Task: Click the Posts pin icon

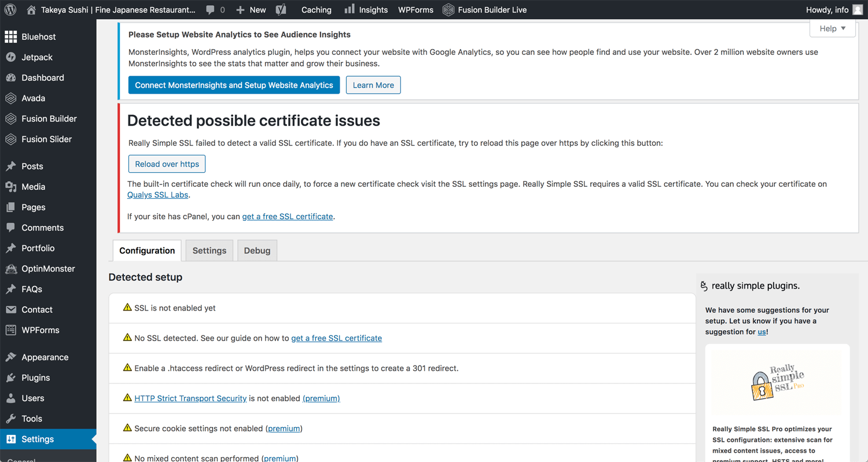Action: click(x=11, y=167)
